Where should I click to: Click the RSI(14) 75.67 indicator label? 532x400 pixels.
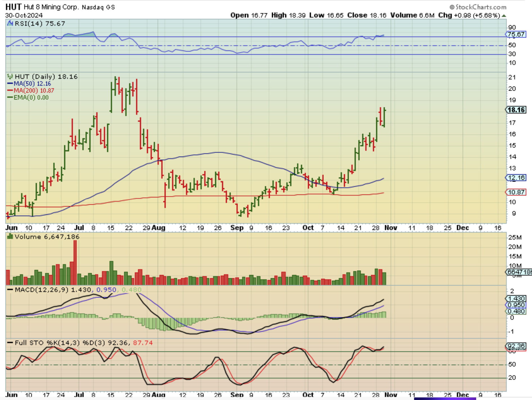(40, 24)
